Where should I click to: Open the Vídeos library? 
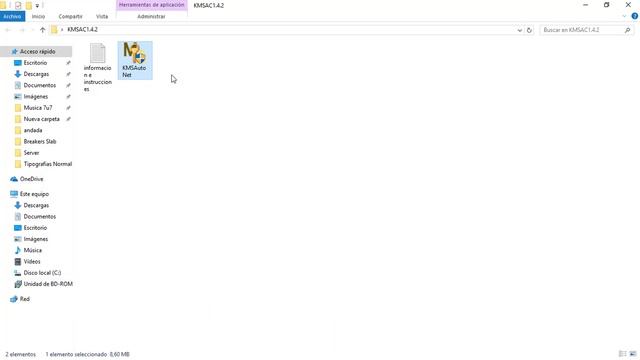point(32,261)
